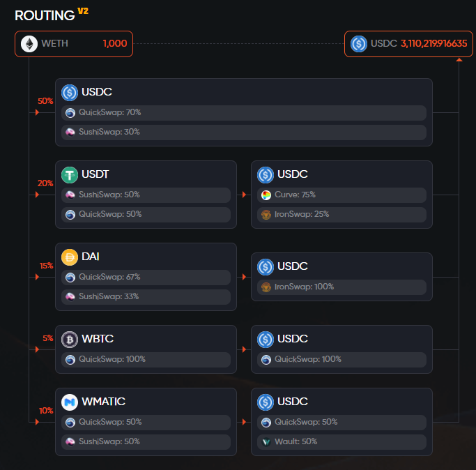
Task: Click the USDT Tether token icon
Action: 70,175
